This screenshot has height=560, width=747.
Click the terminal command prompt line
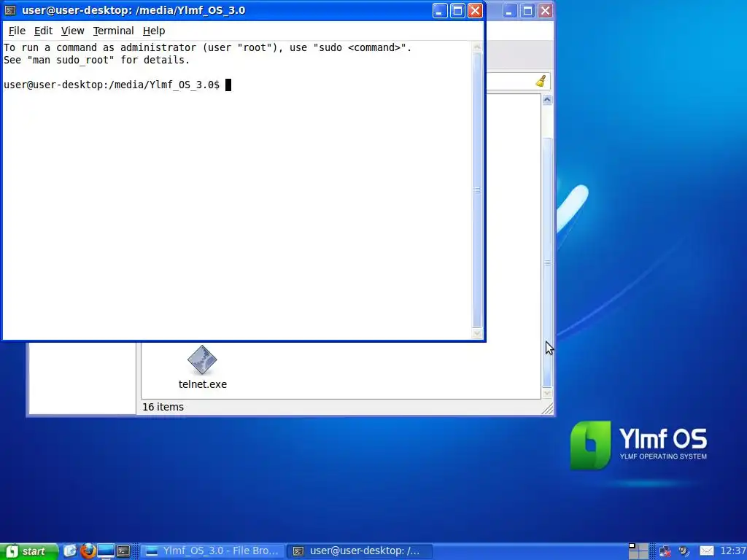[x=117, y=85]
